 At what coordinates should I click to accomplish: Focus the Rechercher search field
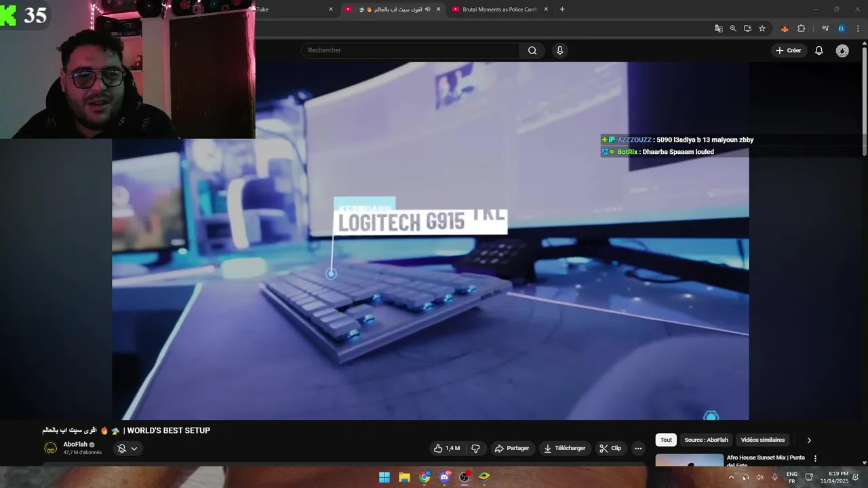pos(410,50)
